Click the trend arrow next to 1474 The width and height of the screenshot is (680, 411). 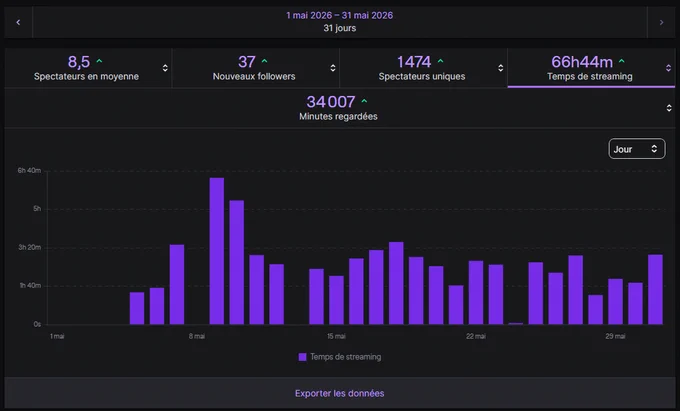click(x=441, y=61)
